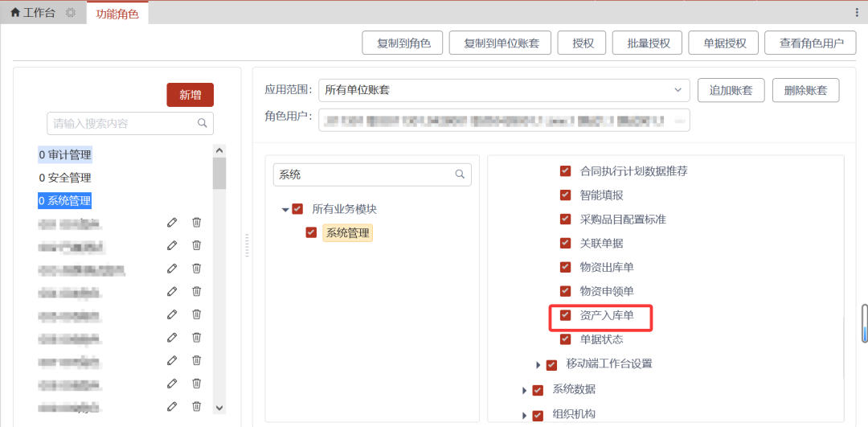Click the 所有业务模块 label
The width and height of the screenshot is (868, 427).
[x=344, y=209]
